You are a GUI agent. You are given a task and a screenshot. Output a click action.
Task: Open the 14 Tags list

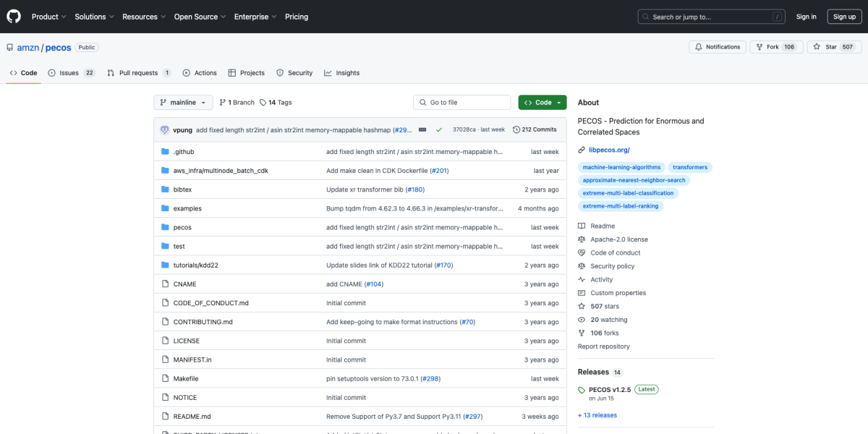276,103
